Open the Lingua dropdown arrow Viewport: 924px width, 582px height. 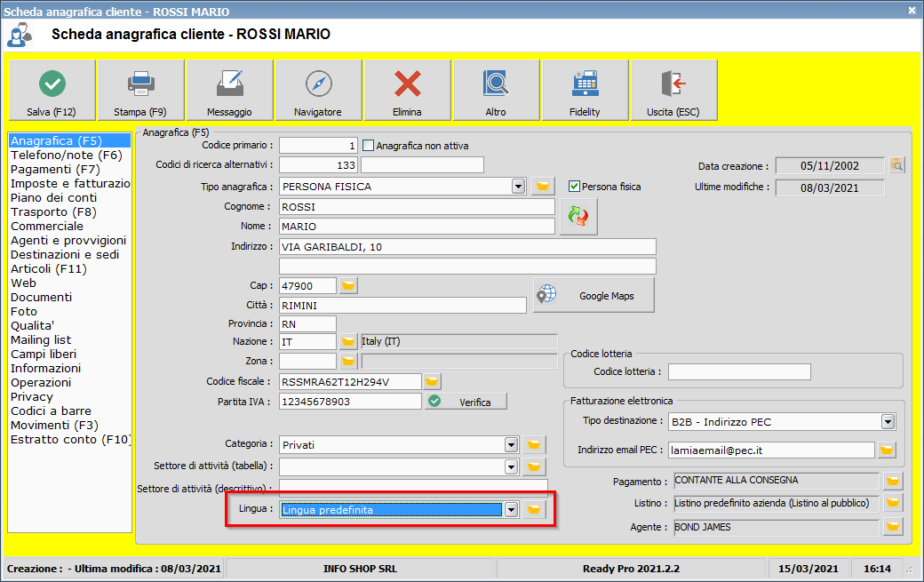(x=511, y=510)
